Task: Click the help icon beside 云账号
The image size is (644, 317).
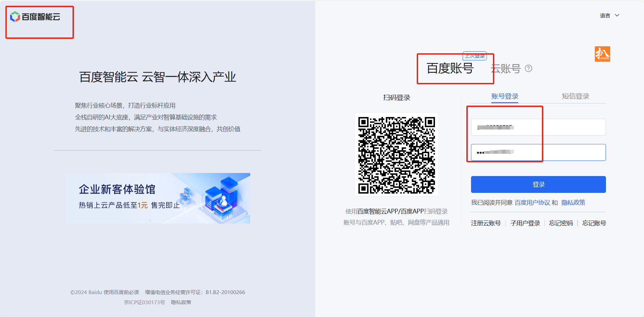Action: (529, 68)
